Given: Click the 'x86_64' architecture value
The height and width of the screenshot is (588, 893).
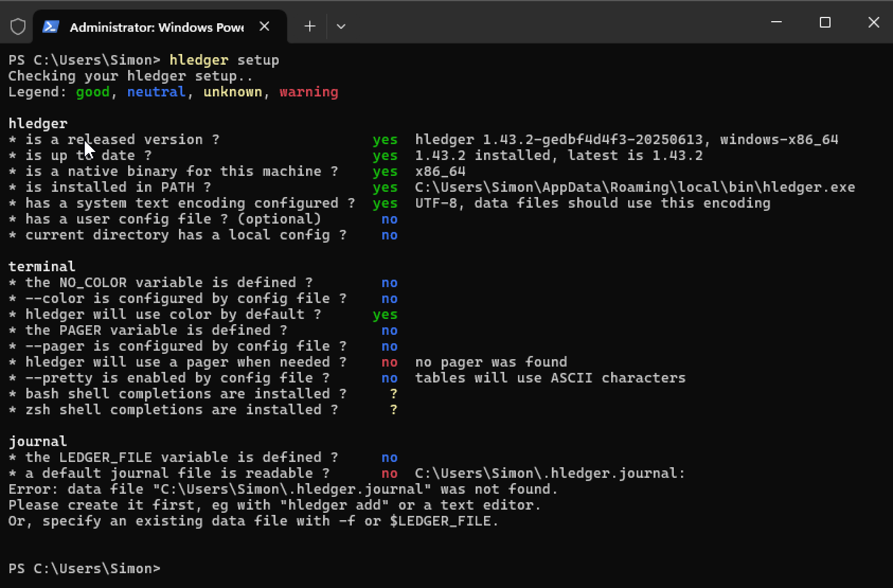Looking at the screenshot, I should tap(440, 172).
